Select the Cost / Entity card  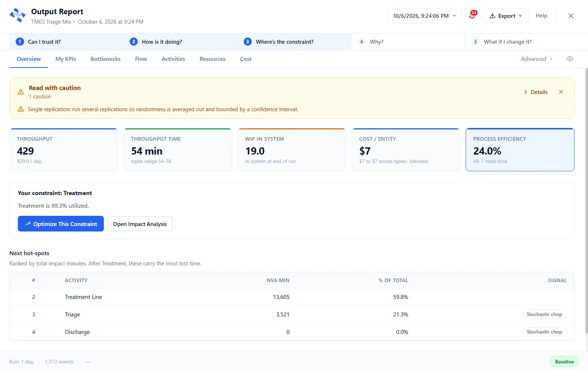click(406, 149)
